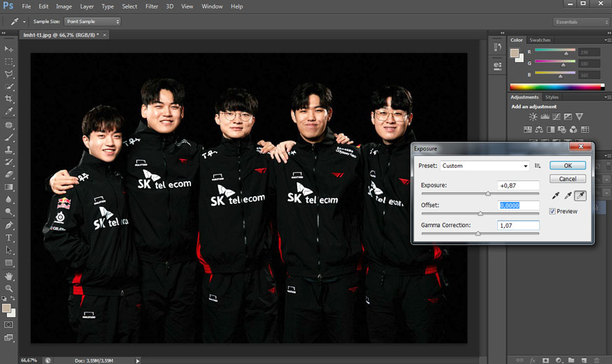Screen dimensions: 612x364
Task: Select the Quick Selection tool
Action: pyautogui.click(x=8, y=87)
